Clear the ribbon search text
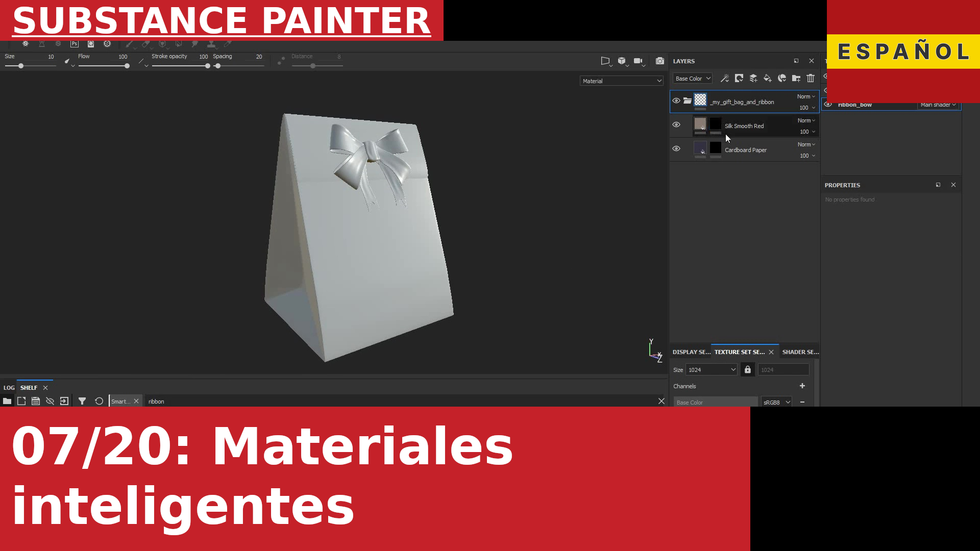 click(661, 401)
